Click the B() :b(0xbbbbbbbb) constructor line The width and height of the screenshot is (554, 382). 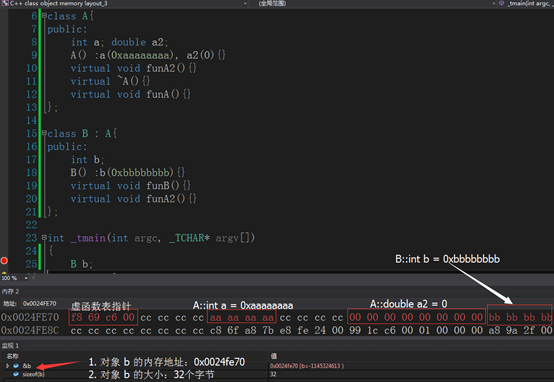(x=127, y=172)
